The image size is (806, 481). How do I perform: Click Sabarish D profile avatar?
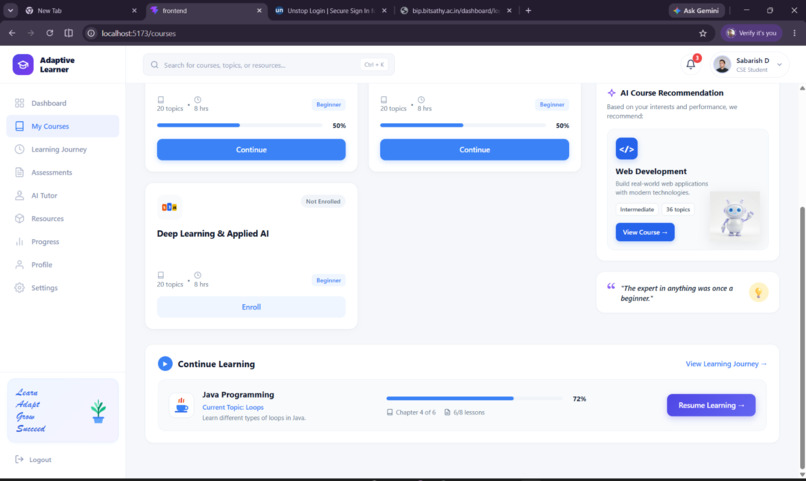tap(722, 65)
